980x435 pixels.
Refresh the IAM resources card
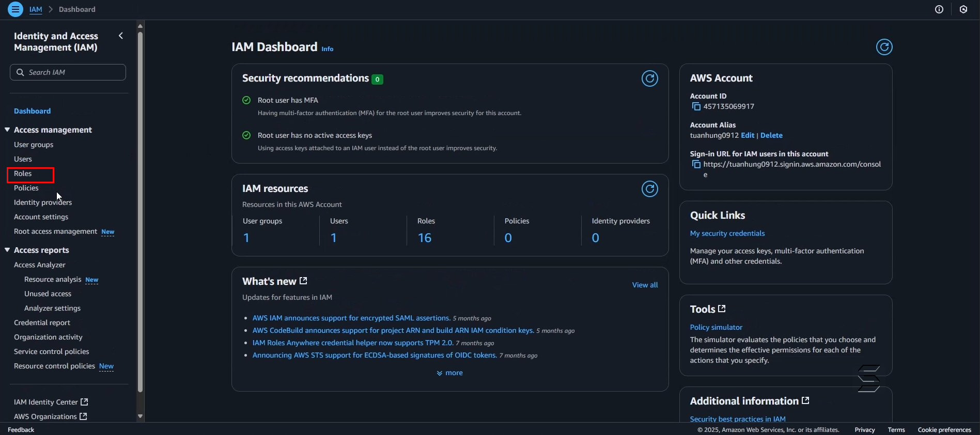pyautogui.click(x=650, y=189)
